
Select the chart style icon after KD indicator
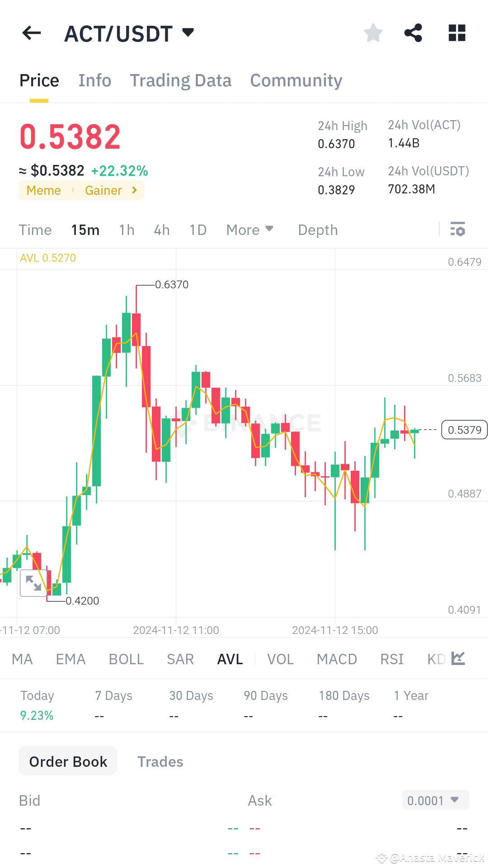(x=458, y=659)
